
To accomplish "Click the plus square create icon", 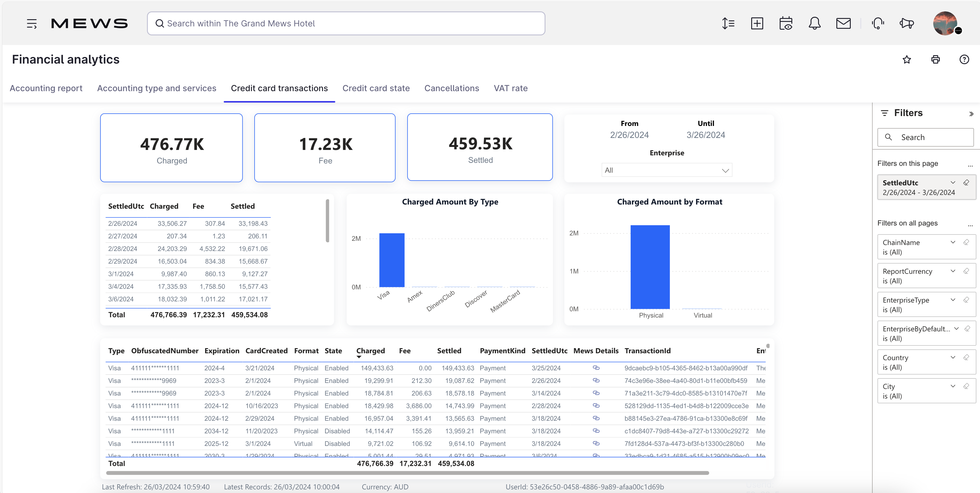I will click(x=757, y=24).
